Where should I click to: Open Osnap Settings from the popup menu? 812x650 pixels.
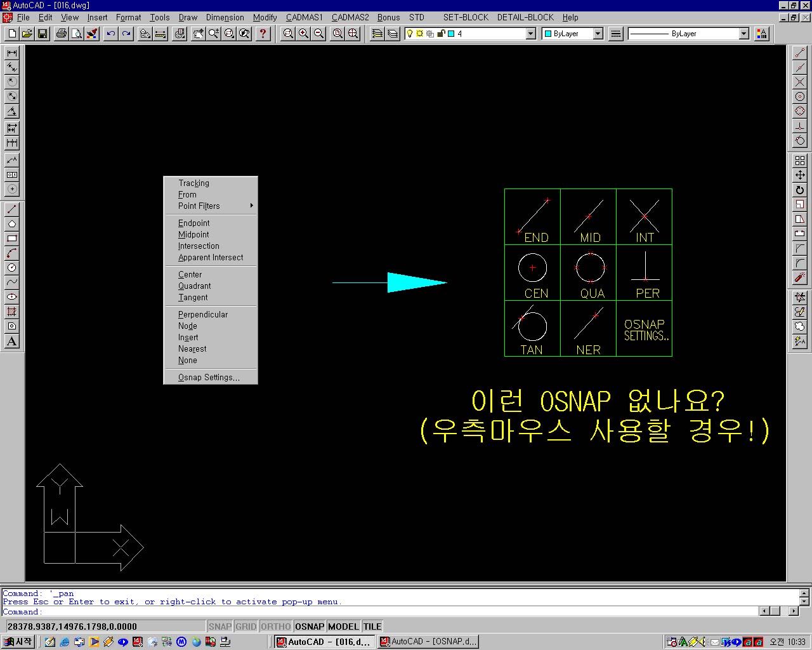coord(209,377)
